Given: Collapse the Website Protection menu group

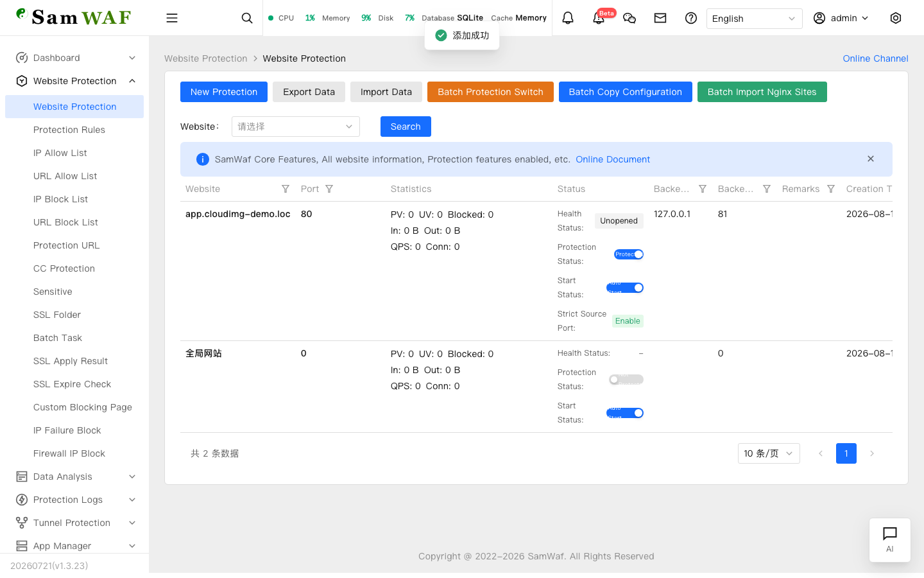Looking at the screenshot, I should pos(74,81).
